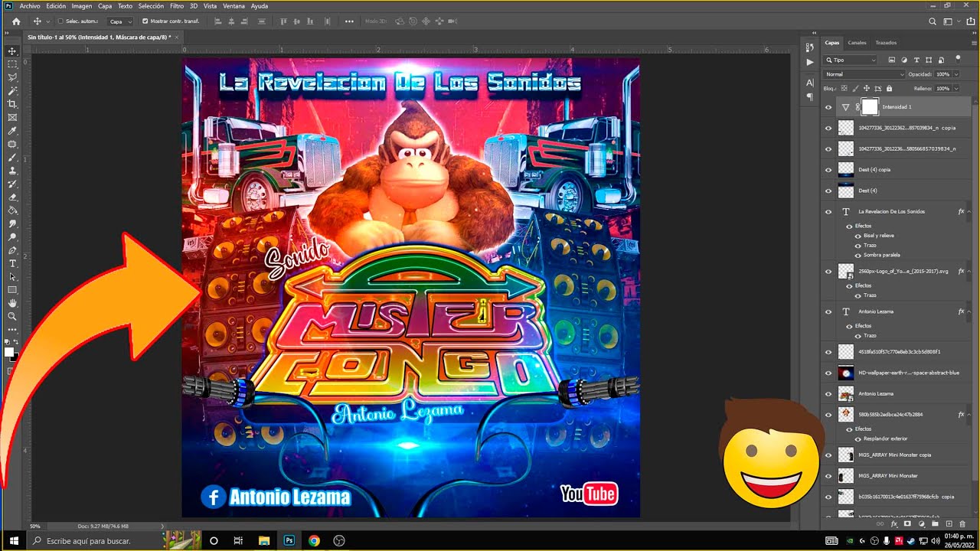
Task: Open the Capa auto-select dropdown
Action: [119, 21]
